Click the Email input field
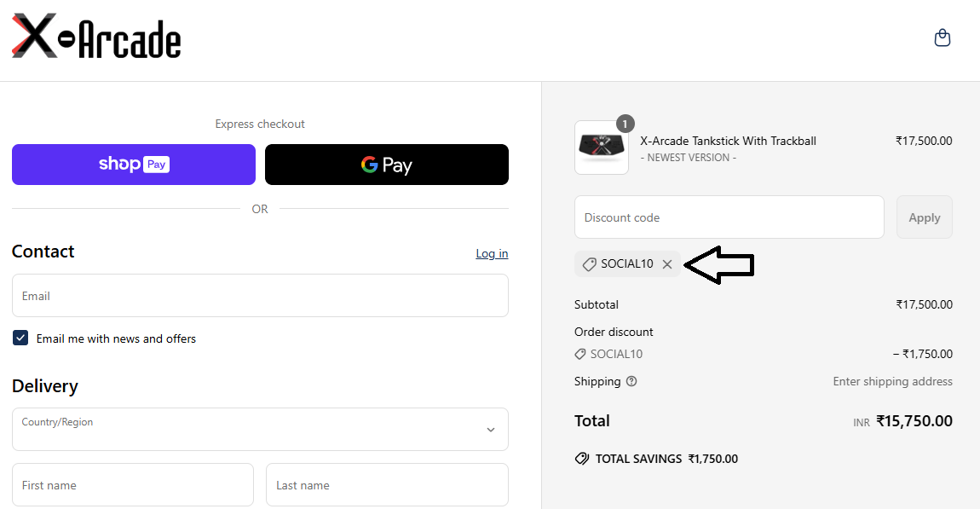 (260, 296)
